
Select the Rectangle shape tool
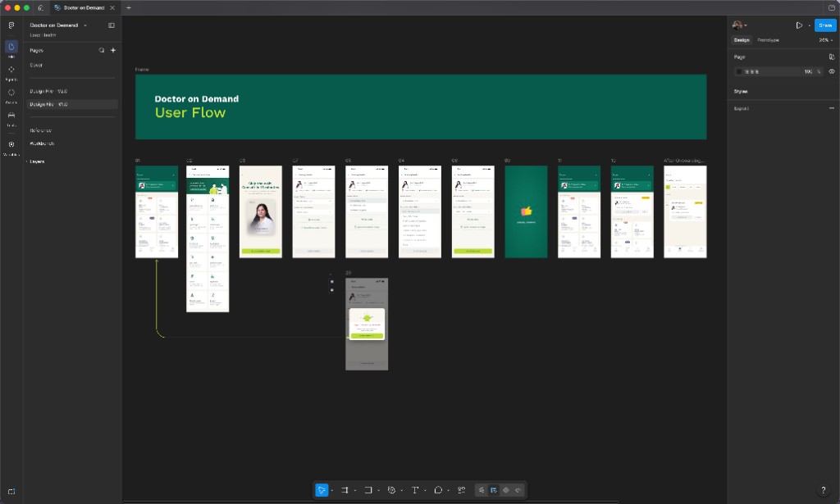[368, 490]
